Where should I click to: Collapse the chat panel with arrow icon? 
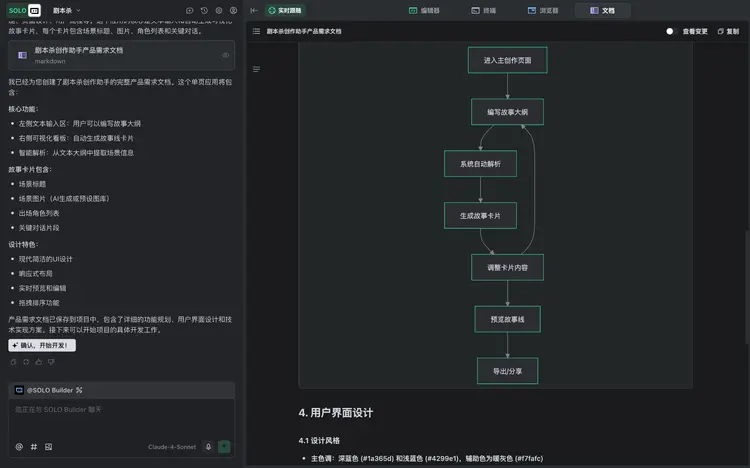(x=254, y=10)
